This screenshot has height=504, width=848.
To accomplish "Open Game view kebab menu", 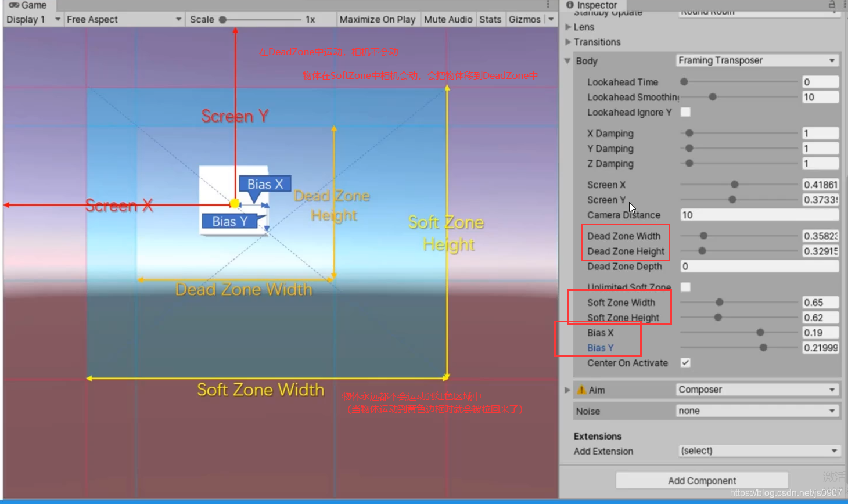I will 548,5.
